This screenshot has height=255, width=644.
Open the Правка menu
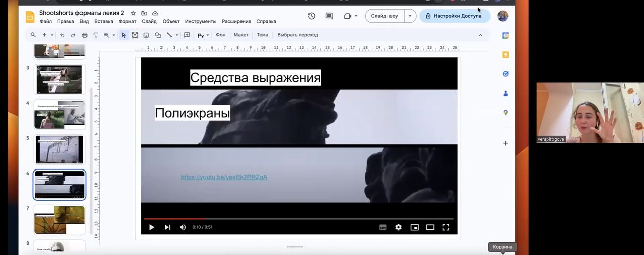(x=66, y=21)
